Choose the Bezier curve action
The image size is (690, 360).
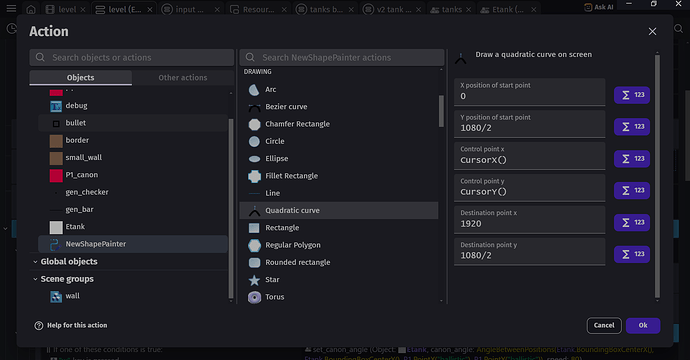(339, 107)
